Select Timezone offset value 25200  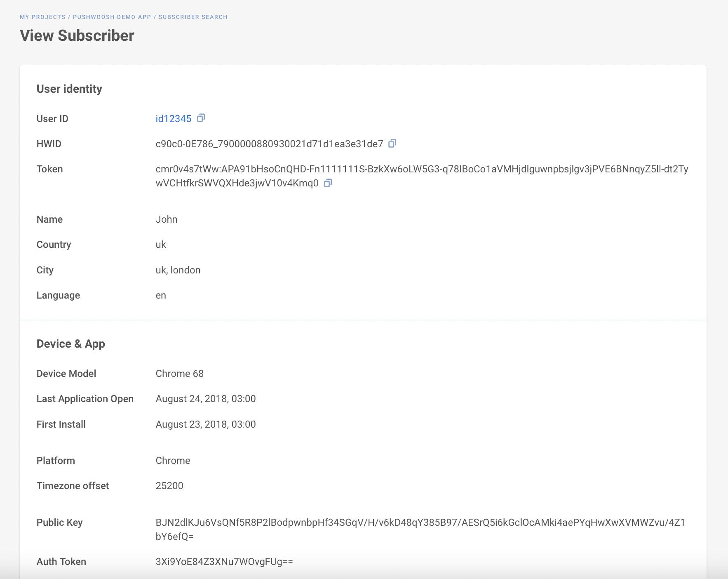pyautogui.click(x=169, y=486)
